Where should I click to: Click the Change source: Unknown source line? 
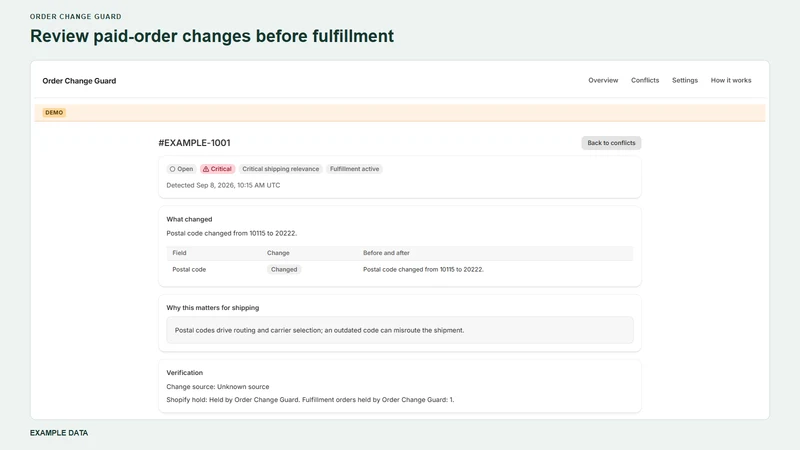[x=218, y=387]
